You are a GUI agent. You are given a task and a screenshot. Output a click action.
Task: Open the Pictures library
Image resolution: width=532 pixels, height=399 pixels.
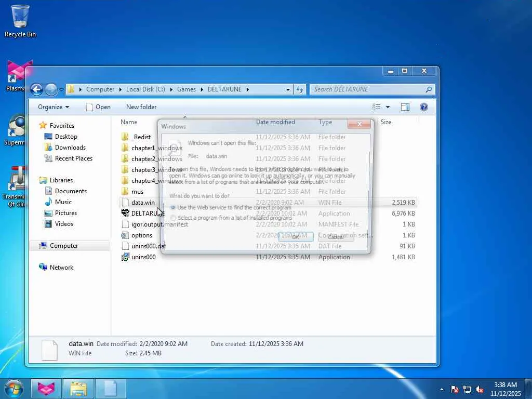tap(61, 212)
